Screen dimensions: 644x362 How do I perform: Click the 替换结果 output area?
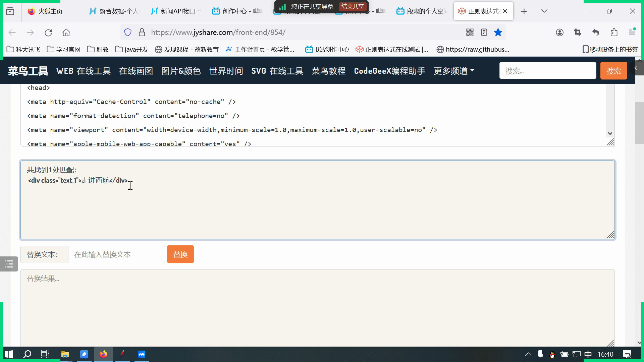tap(318, 308)
